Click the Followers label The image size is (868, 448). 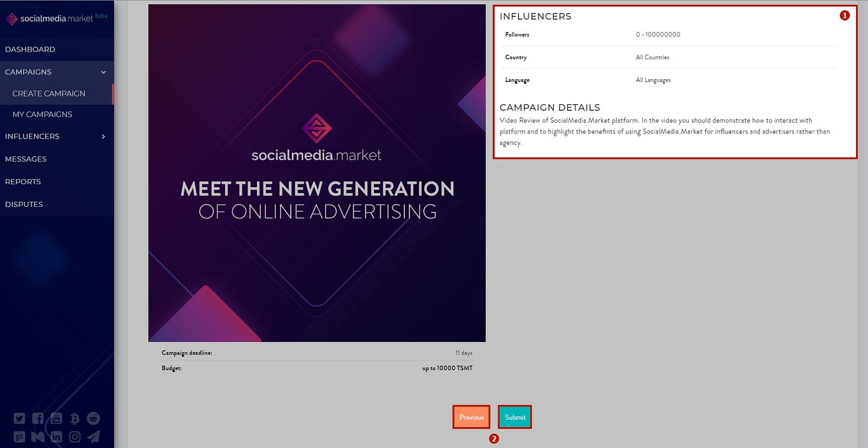[517, 34]
